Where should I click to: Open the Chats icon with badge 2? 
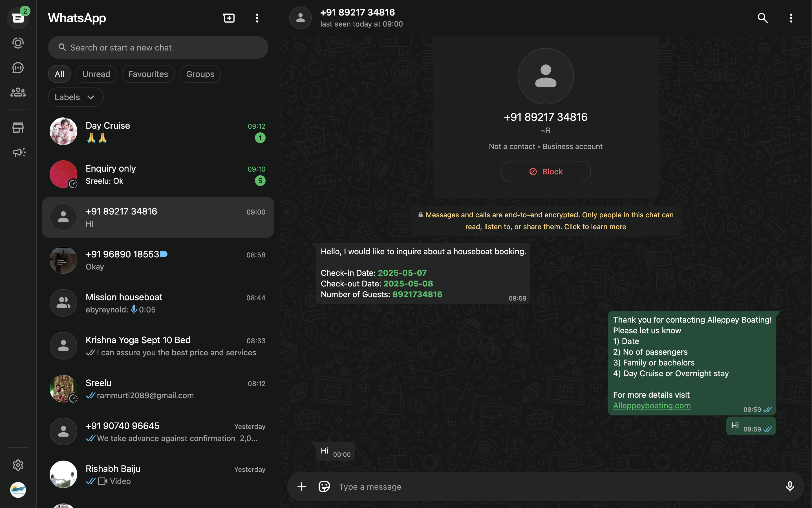tap(18, 17)
